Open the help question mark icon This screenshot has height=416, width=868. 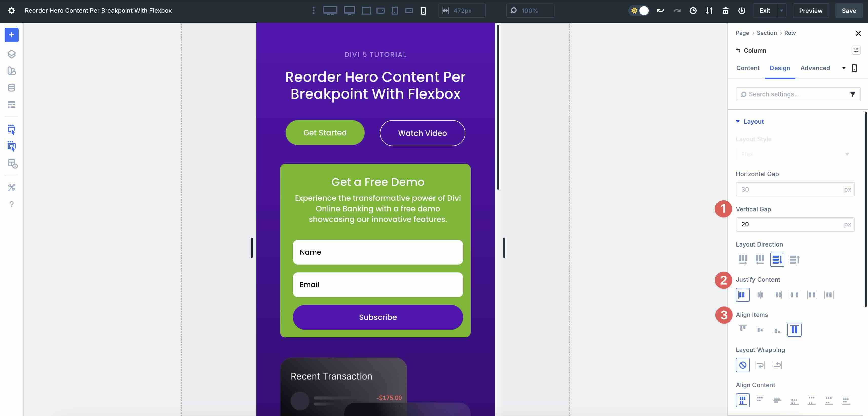tap(11, 204)
